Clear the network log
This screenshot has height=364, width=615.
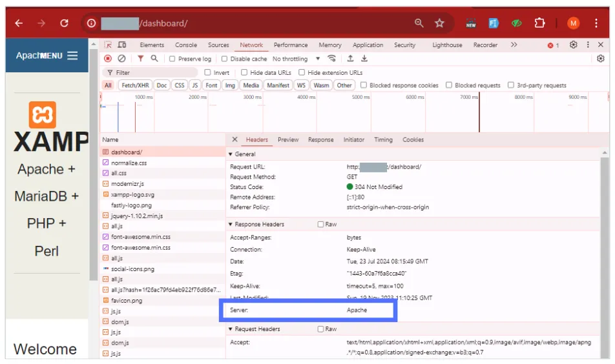click(x=121, y=58)
